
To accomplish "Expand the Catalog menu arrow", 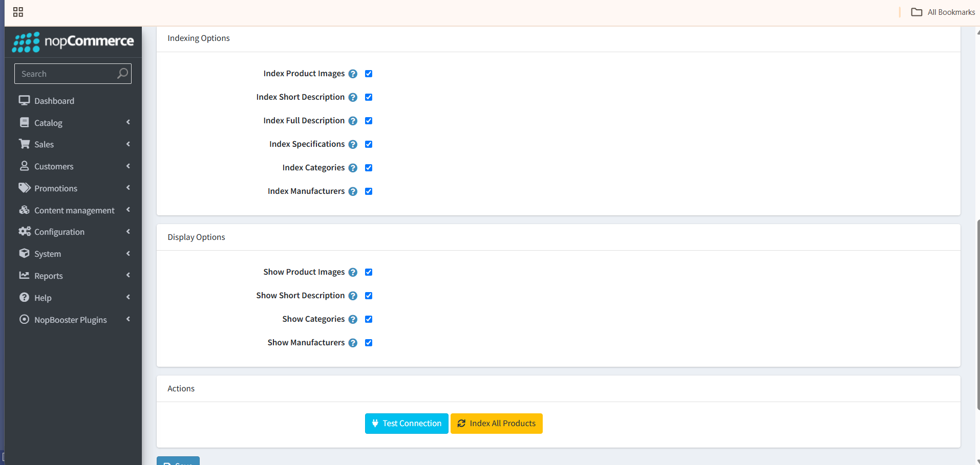I will tap(128, 122).
